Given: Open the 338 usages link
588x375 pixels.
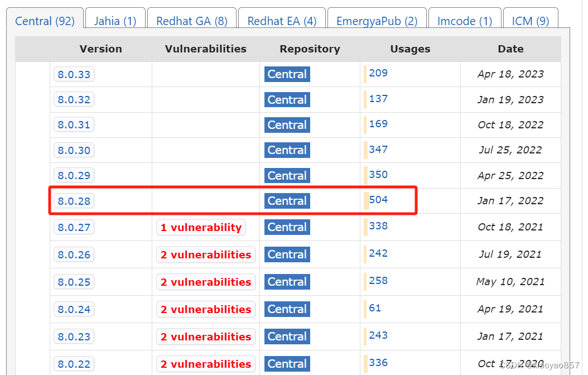Looking at the screenshot, I should point(378,226).
